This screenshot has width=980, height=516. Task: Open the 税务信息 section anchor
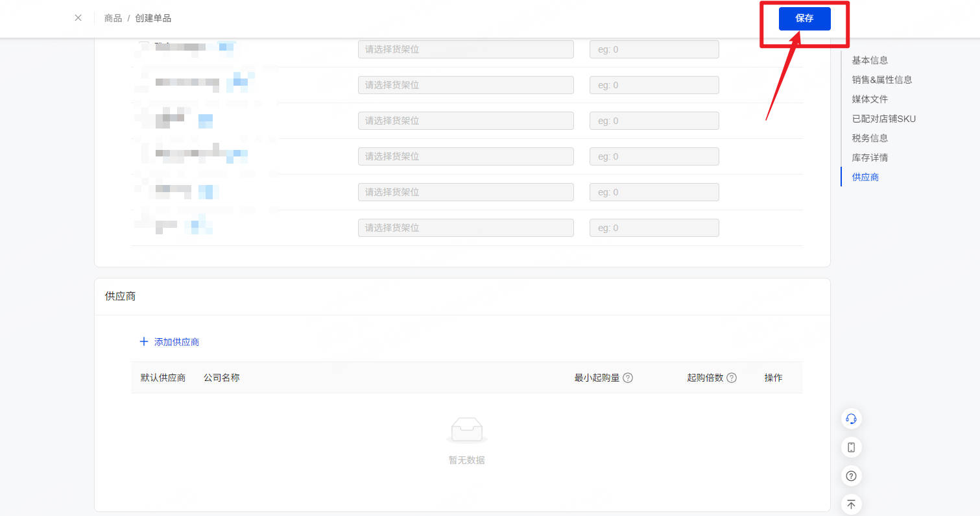(x=870, y=138)
